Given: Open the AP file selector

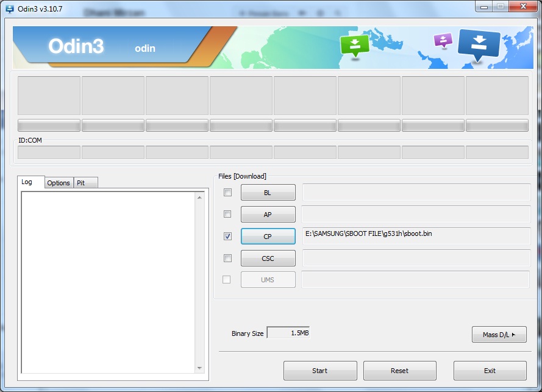Looking at the screenshot, I should pos(268,214).
